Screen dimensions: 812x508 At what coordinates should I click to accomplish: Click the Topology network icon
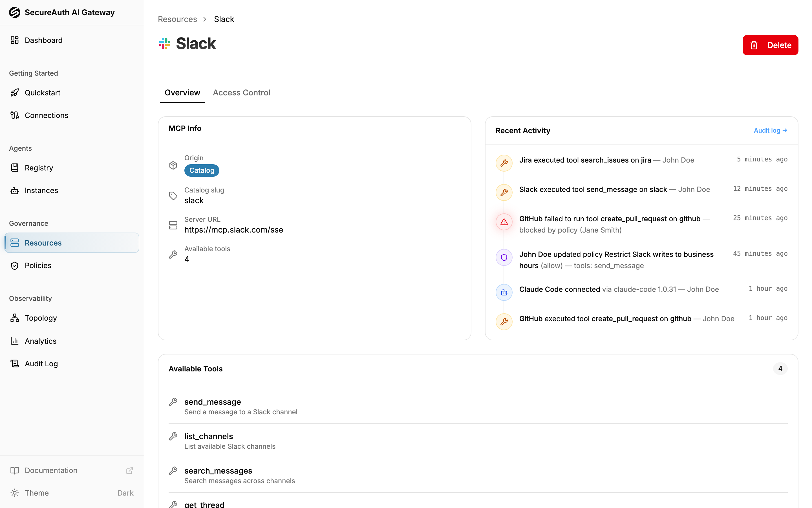pos(14,318)
